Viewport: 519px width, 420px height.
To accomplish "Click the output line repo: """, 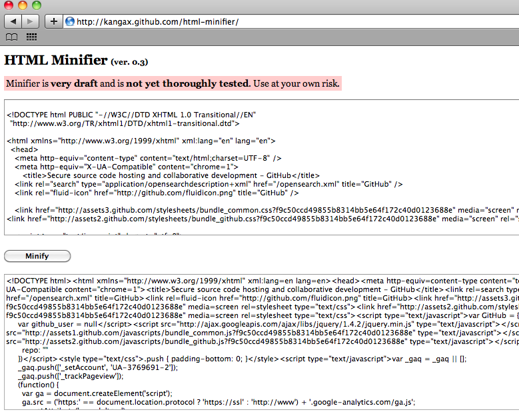I will tap(35, 350).
